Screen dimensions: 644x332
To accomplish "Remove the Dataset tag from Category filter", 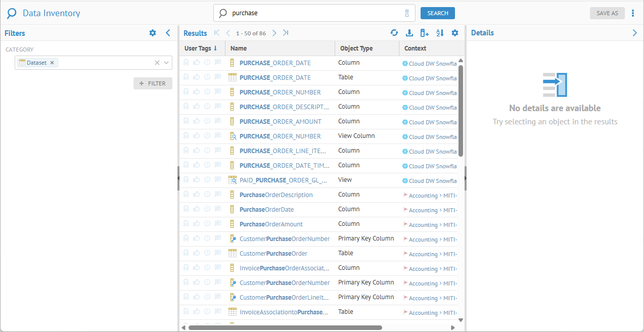I will 52,63.
